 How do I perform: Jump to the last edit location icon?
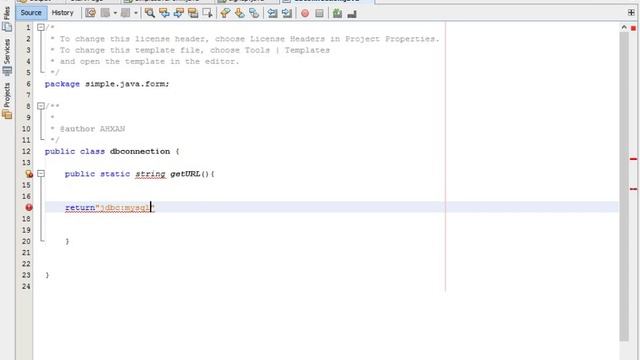click(90, 13)
